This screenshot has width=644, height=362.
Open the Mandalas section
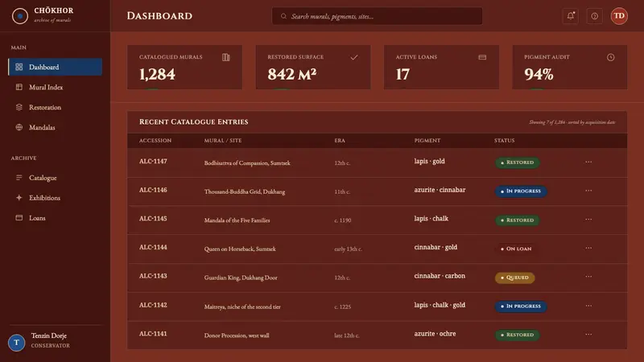click(55, 127)
